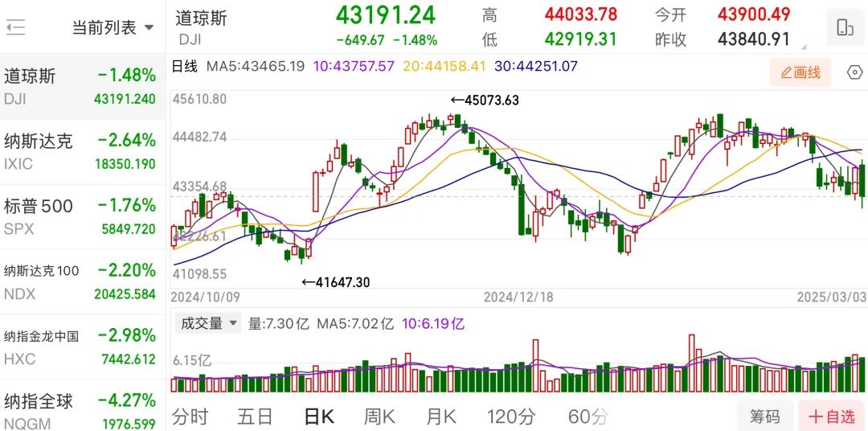Open chart settings hexagon icon
868x431 pixels.
854,73
